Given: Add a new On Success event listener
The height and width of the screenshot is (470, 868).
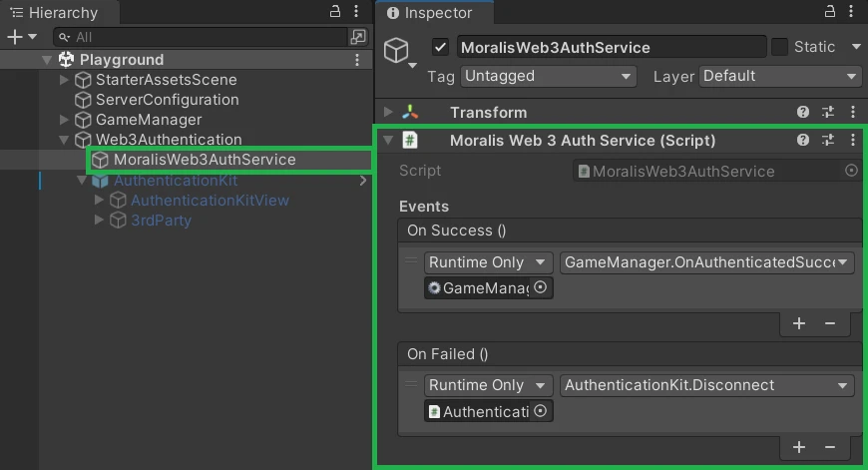Looking at the screenshot, I should tap(798, 323).
